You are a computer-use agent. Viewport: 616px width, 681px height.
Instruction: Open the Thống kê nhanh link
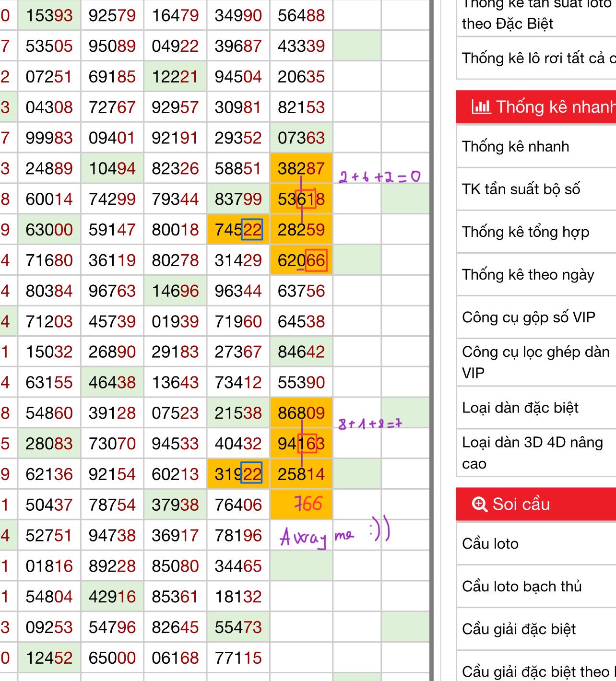pos(515,146)
